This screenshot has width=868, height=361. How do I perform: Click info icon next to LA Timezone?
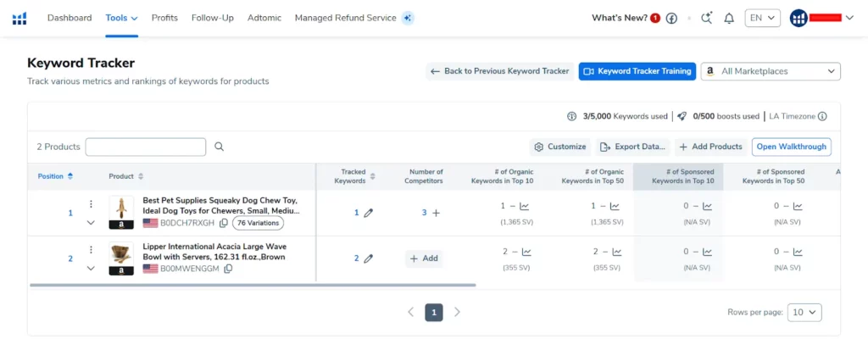click(x=822, y=117)
